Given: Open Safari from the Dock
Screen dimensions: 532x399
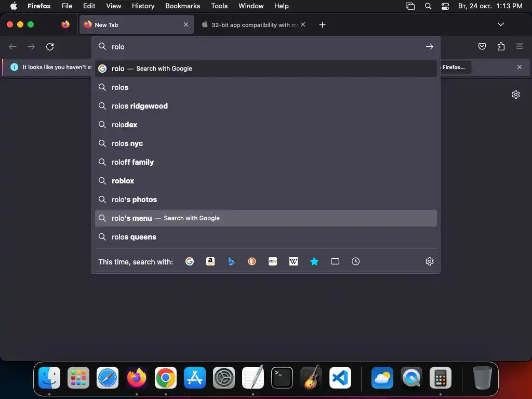Looking at the screenshot, I should point(108,377).
